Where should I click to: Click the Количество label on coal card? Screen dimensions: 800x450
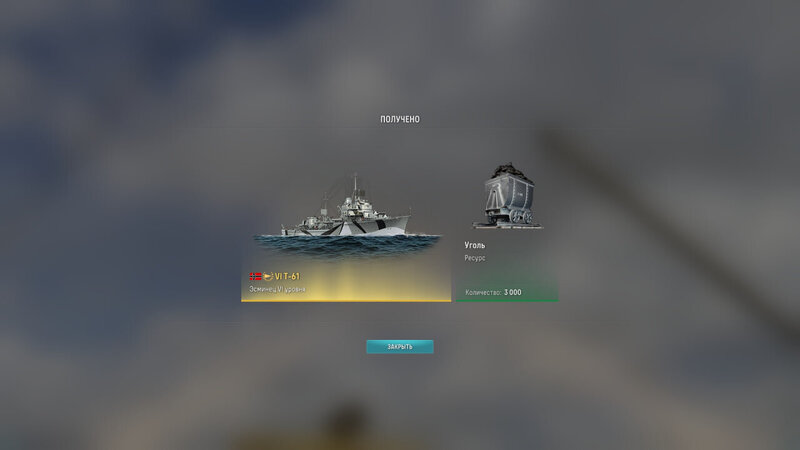click(x=483, y=292)
